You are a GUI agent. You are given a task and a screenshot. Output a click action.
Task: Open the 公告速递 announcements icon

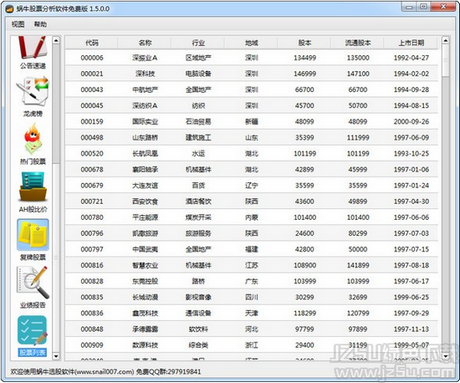[33, 47]
